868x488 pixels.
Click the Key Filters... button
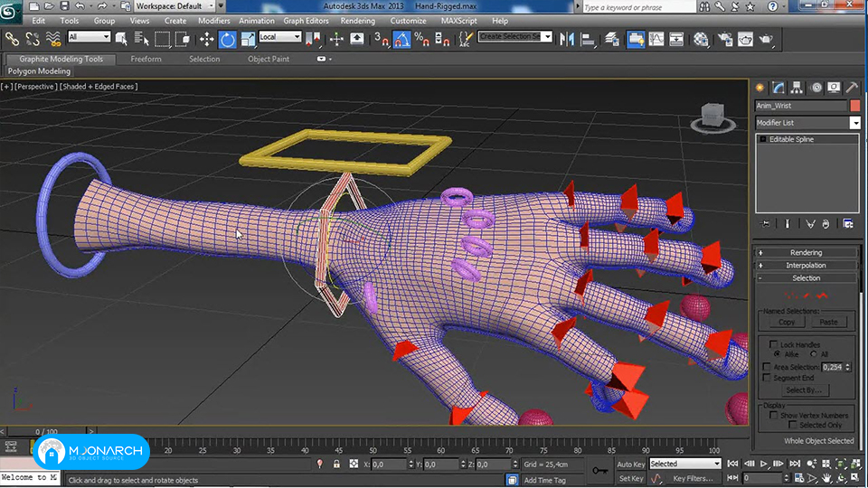[693, 478]
